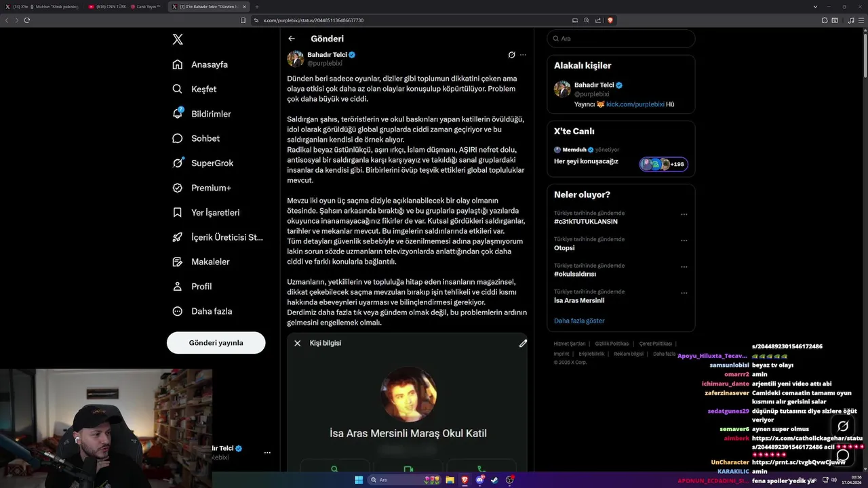868x488 pixels.
Task: Open OBS Studio from taskbar
Action: click(x=509, y=480)
